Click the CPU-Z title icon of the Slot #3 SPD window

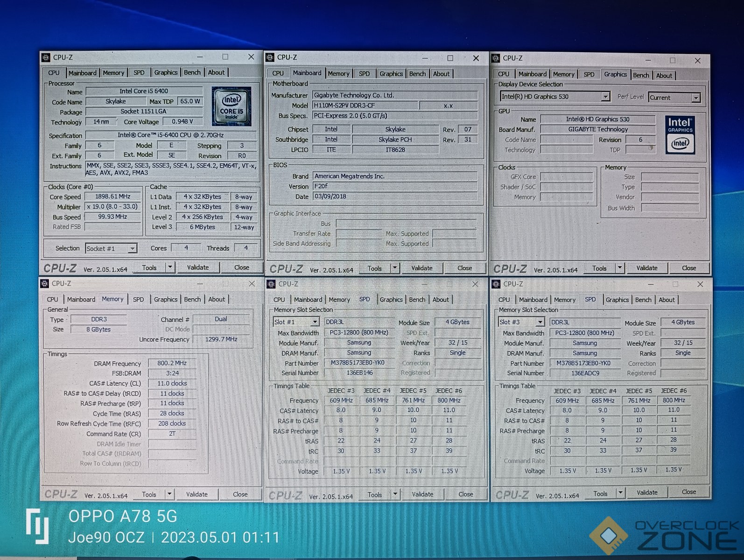tap(496, 284)
